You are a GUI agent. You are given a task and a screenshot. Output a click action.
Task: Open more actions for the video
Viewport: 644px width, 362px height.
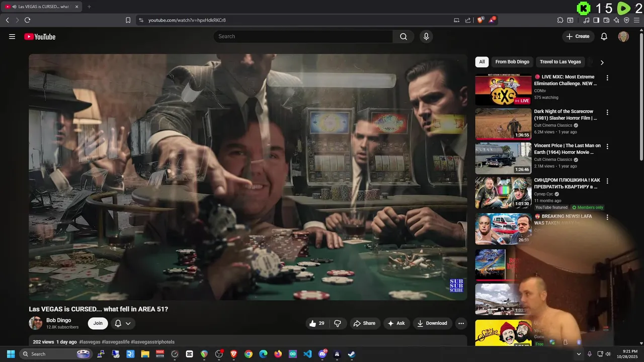461,323
